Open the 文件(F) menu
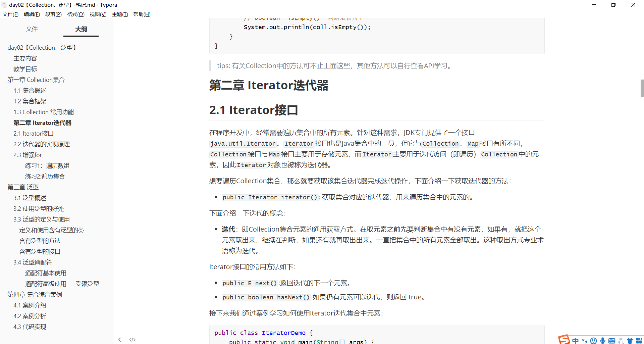 point(10,14)
